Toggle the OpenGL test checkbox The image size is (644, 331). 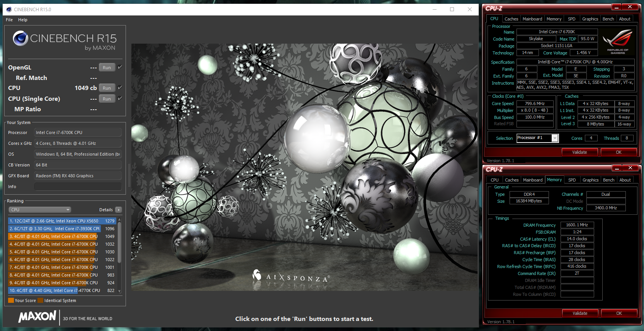120,67
